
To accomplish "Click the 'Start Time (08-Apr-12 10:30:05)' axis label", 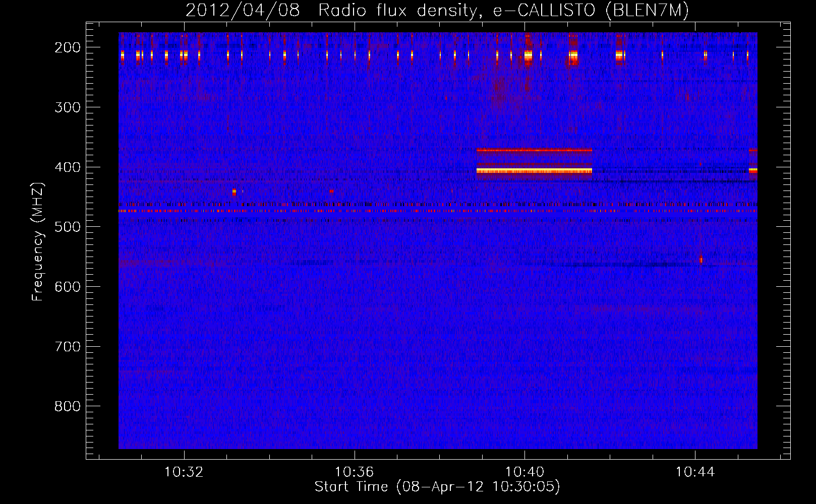I will [437, 487].
